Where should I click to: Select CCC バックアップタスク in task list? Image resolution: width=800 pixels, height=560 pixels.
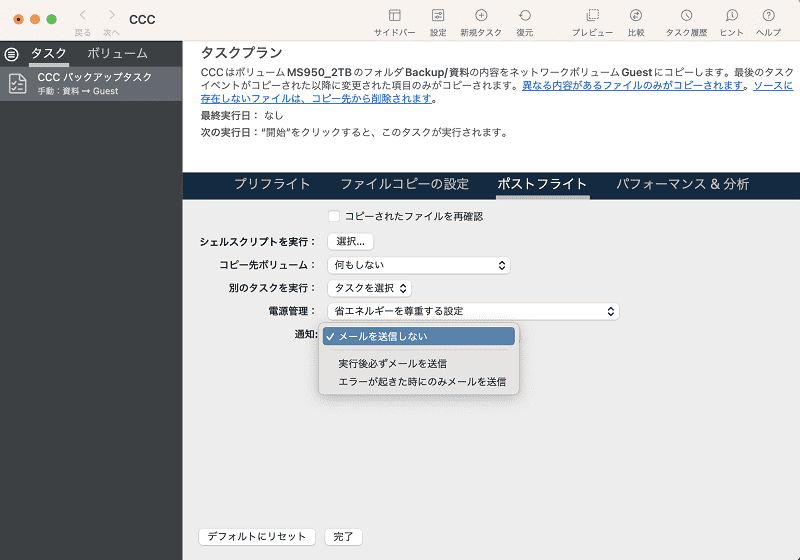91,84
